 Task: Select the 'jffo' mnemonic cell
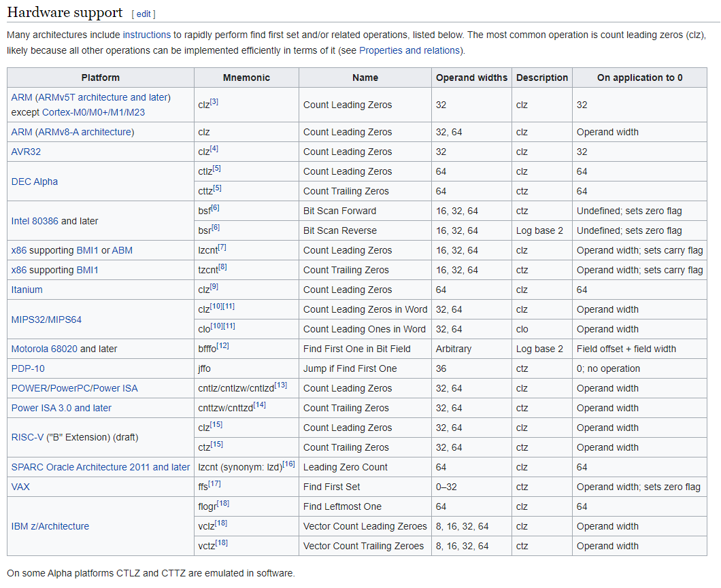coord(246,369)
